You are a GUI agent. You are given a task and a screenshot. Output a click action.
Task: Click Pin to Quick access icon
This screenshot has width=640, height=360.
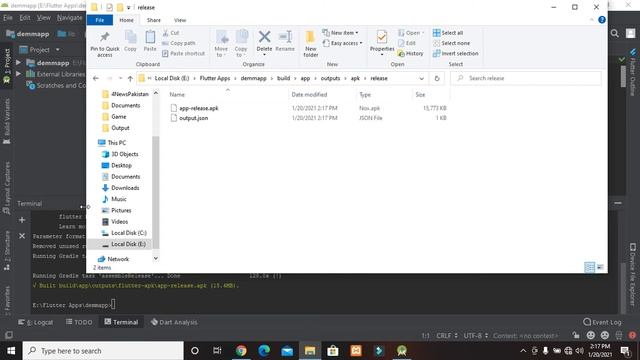click(104, 38)
